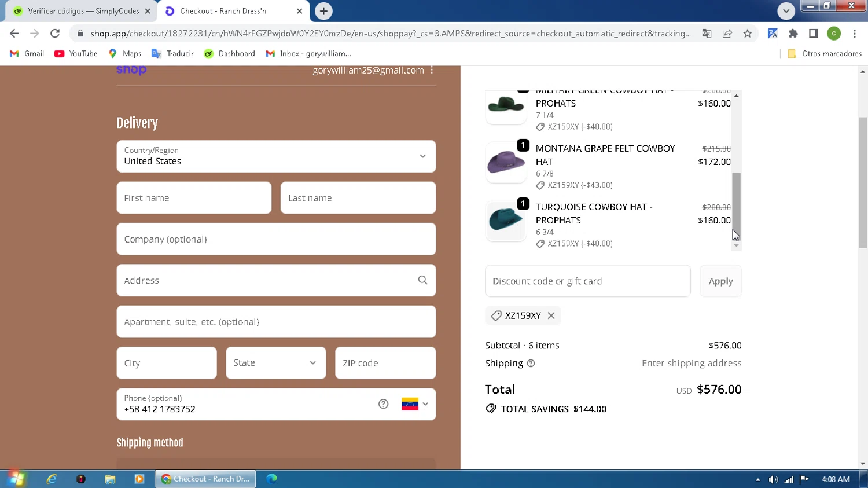Click the ZIP code field
868x488 pixels.
(x=385, y=363)
